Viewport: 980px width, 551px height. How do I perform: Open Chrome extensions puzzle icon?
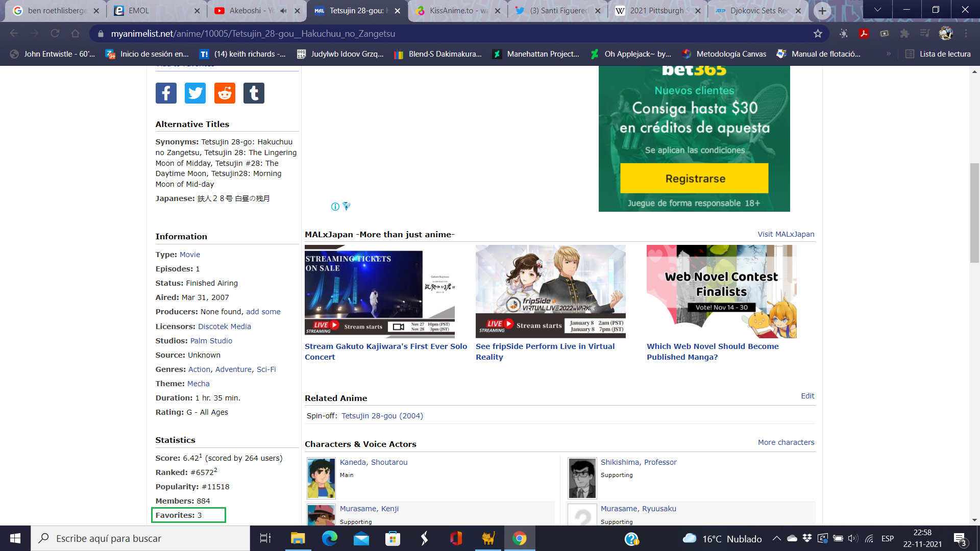click(904, 34)
